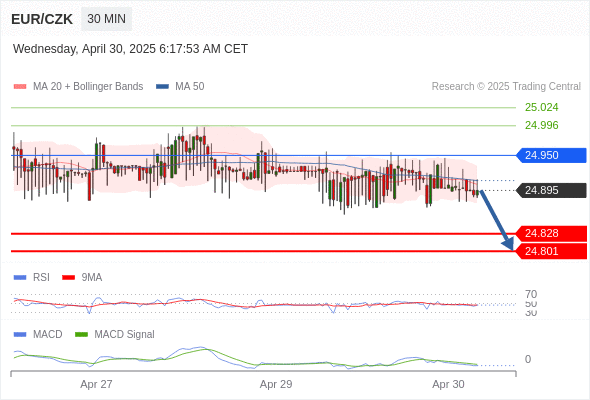Click the blue downward forecast arrow head
Viewport: 590px width, 400px height.
click(x=508, y=244)
